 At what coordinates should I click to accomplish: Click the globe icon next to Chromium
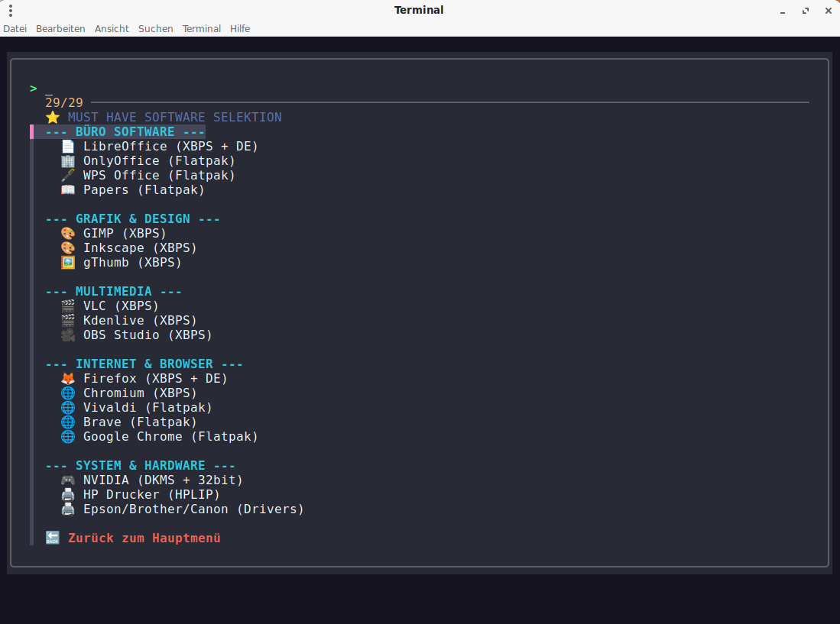tap(68, 393)
